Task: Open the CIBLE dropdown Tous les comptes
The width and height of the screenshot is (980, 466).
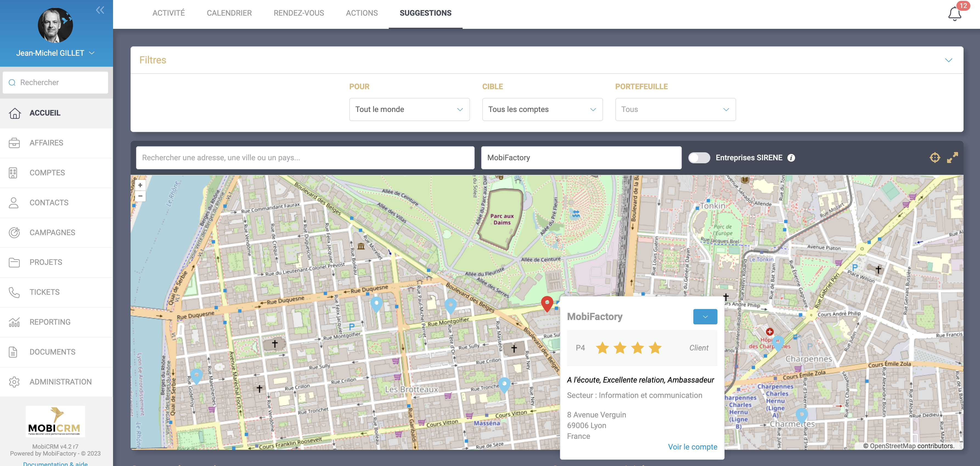Action: click(x=542, y=110)
